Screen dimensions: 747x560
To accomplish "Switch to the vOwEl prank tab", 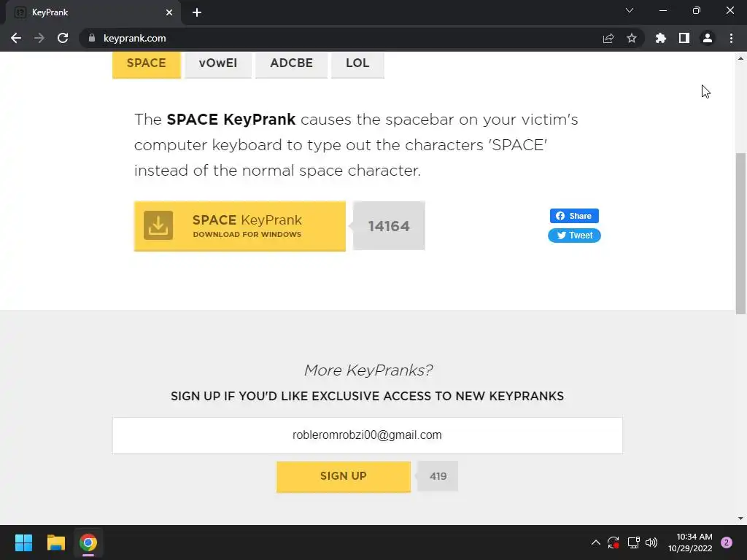I will (217, 64).
